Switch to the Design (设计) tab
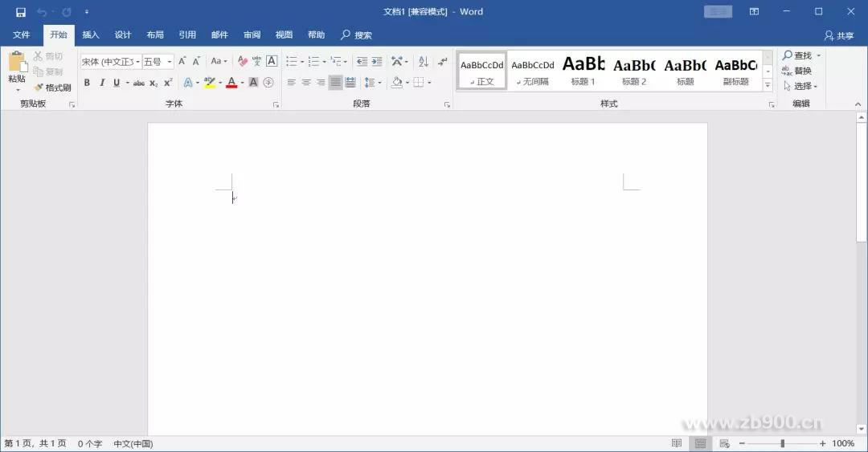 click(x=123, y=35)
